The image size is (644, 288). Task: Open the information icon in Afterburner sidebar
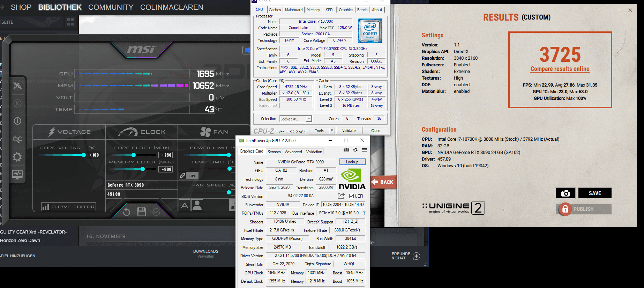click(x=17, y=121)
